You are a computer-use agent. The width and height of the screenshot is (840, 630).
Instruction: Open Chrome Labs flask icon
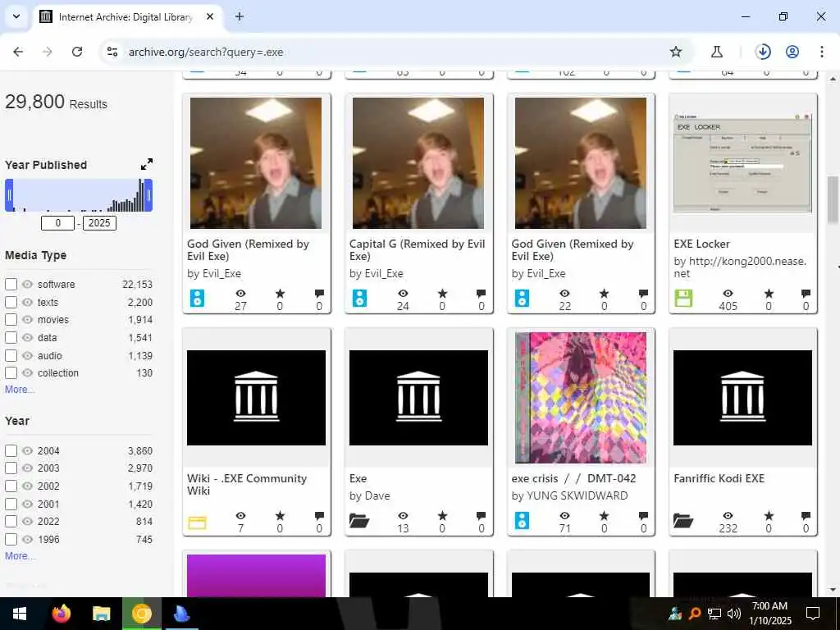pyautogui.click(x=716, y=52)
